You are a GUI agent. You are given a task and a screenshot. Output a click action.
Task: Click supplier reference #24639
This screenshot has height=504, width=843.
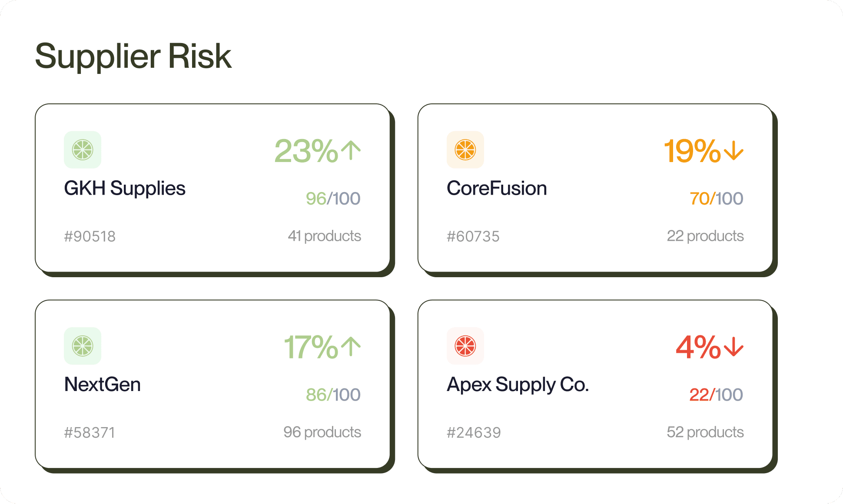[x=474, y=432]
